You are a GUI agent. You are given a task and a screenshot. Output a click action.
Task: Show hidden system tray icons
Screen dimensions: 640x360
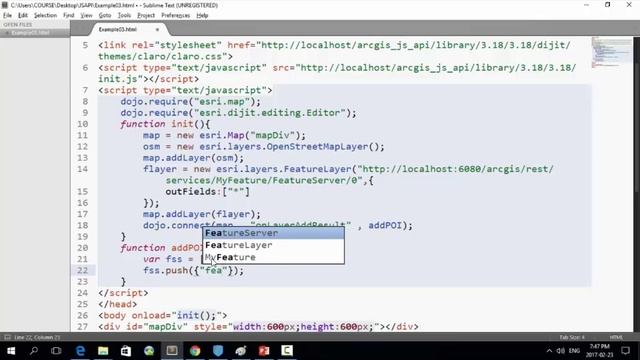click(549, 351)
